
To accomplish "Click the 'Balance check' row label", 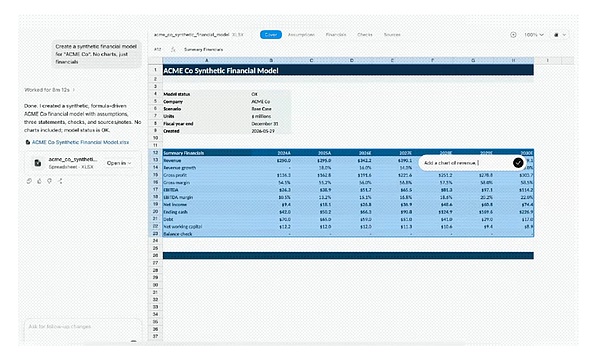I will [x=207, y=234].
